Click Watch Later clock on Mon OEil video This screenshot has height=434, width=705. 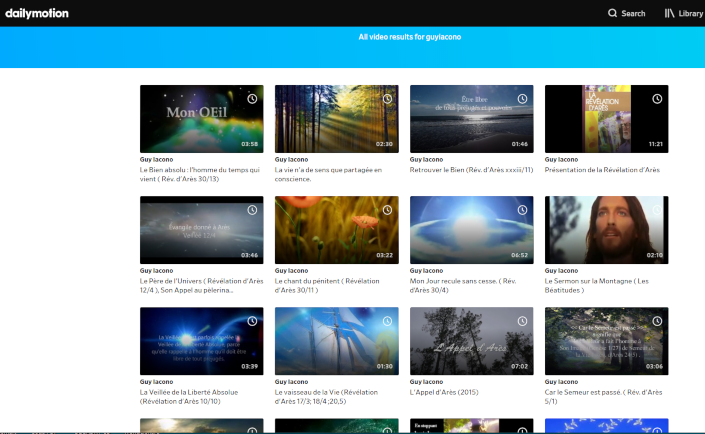(x=252, y=99)
